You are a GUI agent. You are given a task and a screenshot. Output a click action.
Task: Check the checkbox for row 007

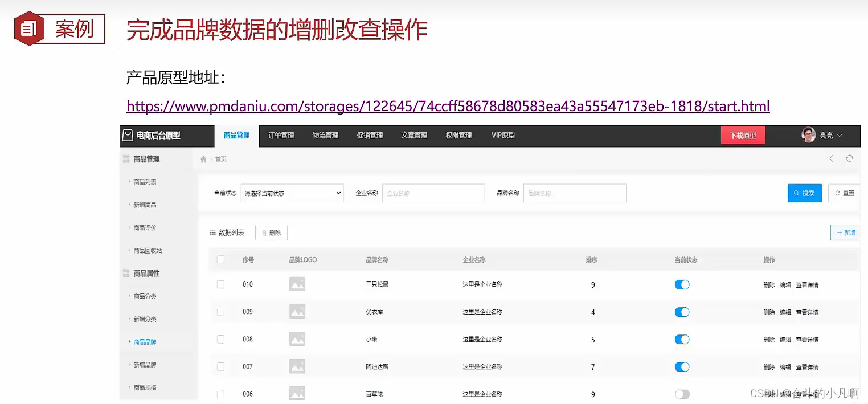[220, 366]
